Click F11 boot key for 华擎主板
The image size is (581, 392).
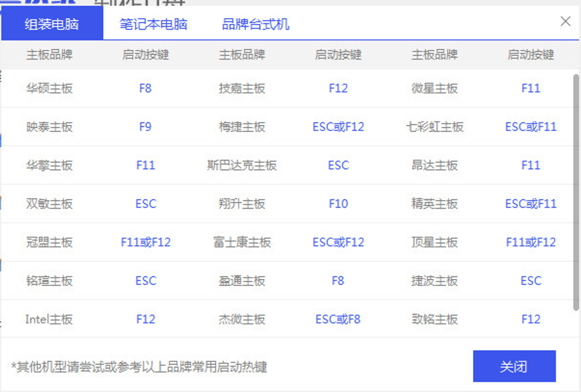click(x=145, y=165)
